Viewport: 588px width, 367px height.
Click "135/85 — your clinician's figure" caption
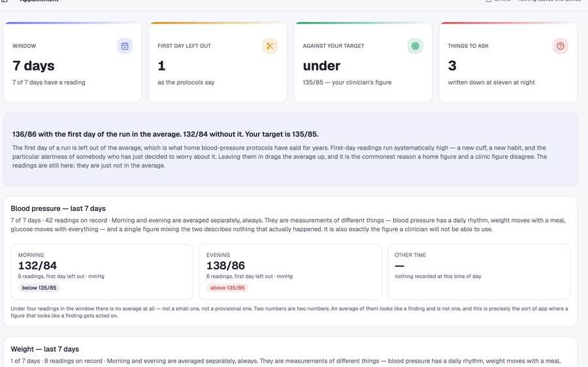(x=347, y=82)
